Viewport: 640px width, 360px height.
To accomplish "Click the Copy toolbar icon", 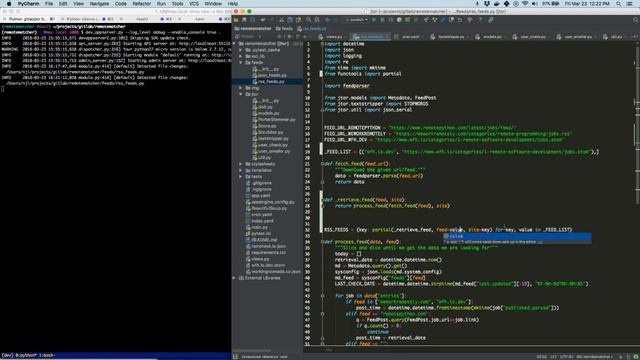I will 289,20.
